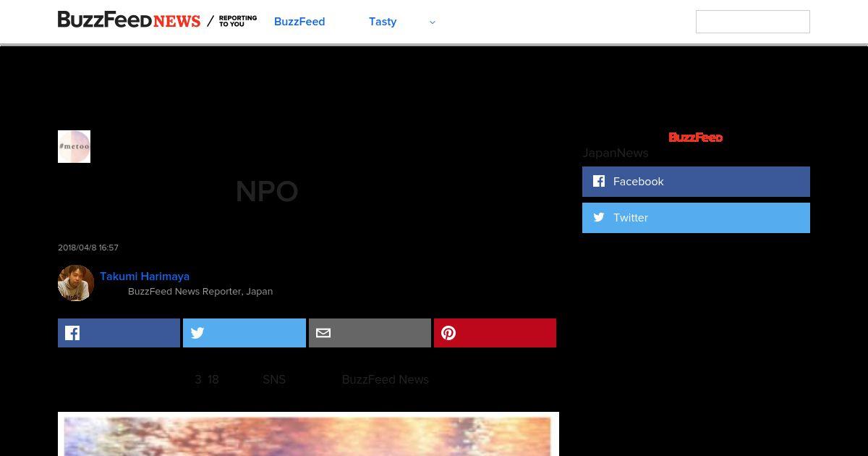Click the BuzzFeed News Reporter, Japan text
868x456 pixels.
200,291
